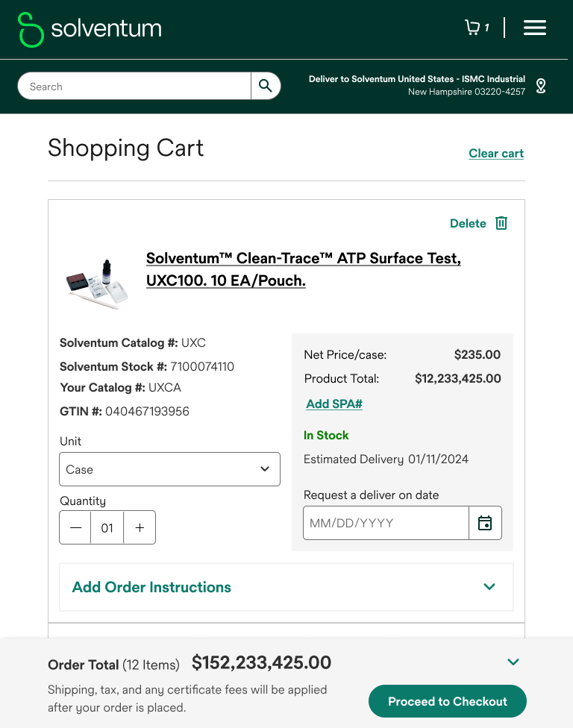Viewport: 573px width, 728px height.
Task: Expand the Order Total chevron
Action: tap(513, 662)
